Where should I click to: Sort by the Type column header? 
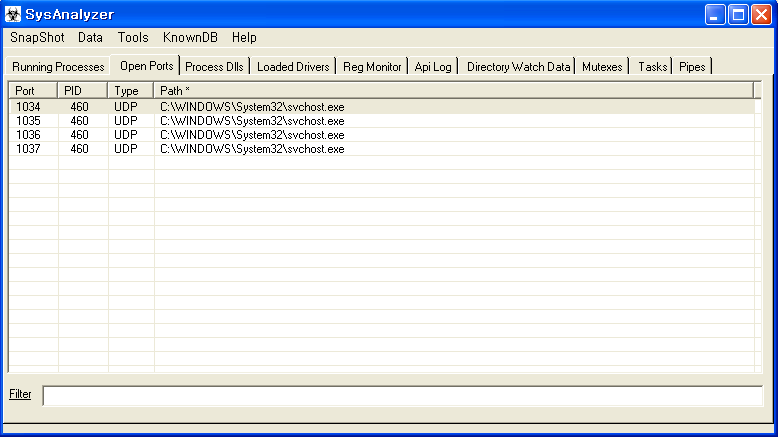131,91
